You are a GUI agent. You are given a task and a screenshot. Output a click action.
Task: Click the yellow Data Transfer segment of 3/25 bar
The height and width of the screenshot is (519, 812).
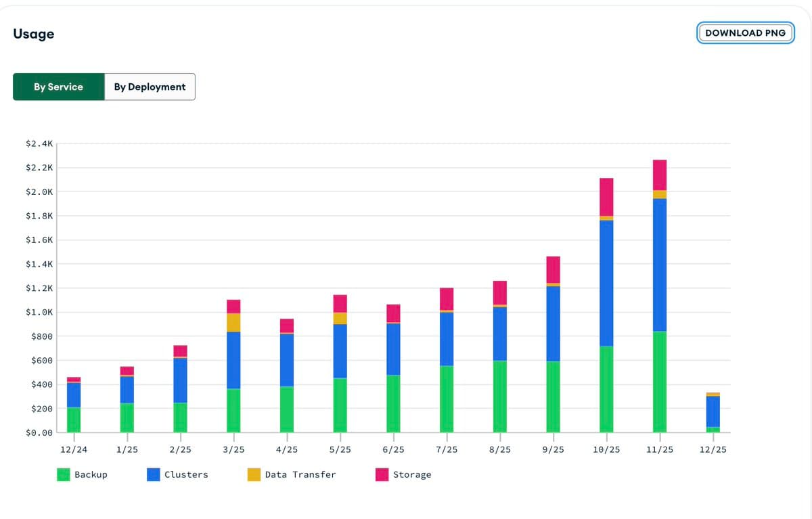[233, 323]
